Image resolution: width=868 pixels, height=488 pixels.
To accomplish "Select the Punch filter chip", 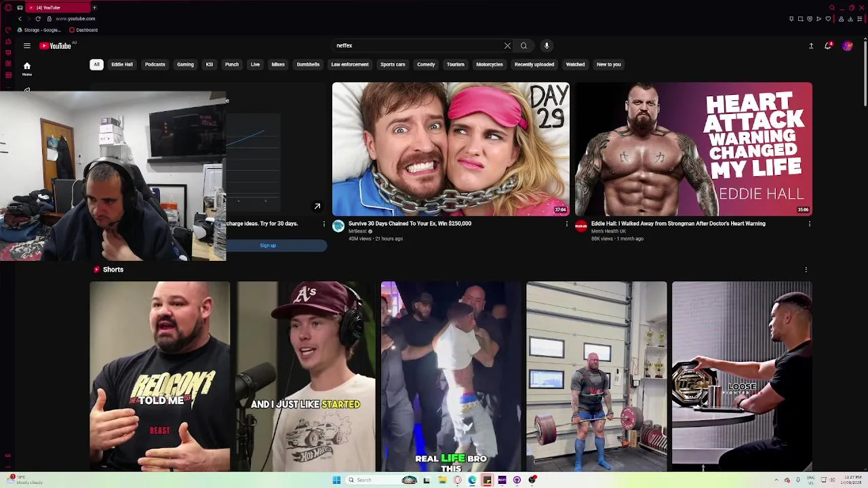I will point(232,64).
